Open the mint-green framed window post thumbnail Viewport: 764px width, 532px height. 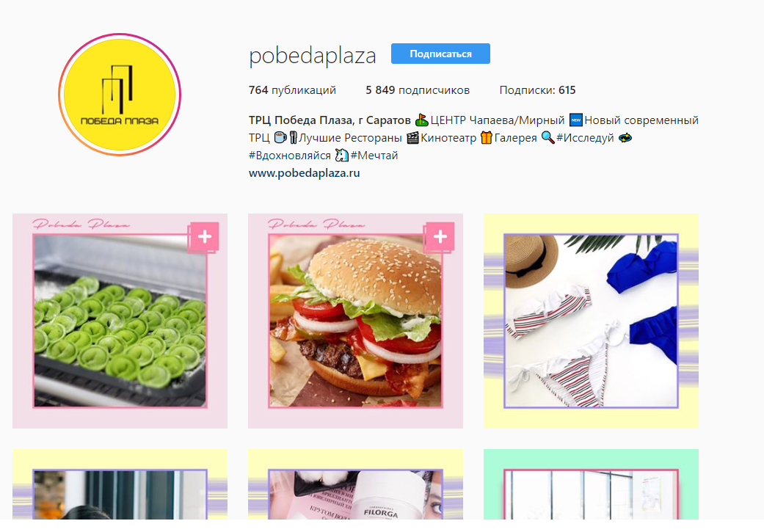tap(591, 484)
